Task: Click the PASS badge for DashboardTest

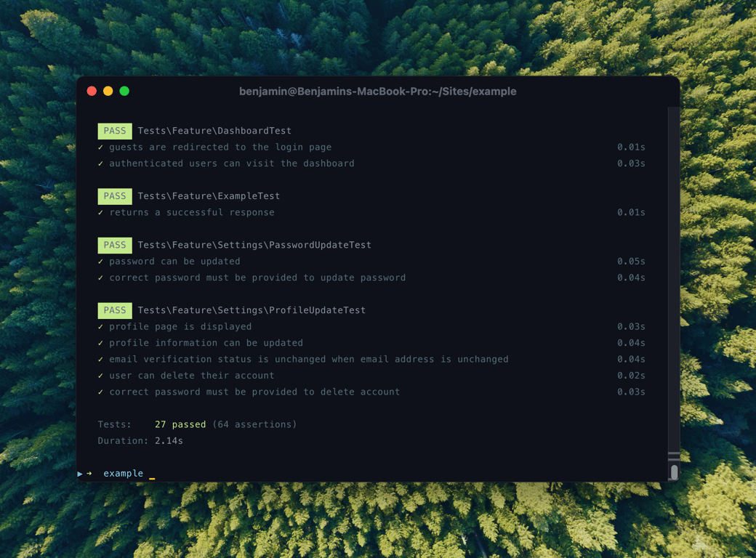Action: pos(114,131)
